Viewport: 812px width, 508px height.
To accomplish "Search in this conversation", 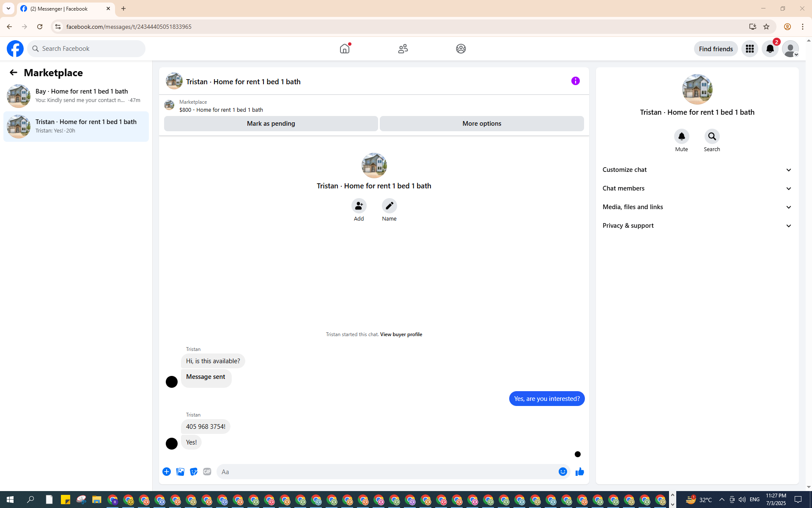I will [712, 136].
